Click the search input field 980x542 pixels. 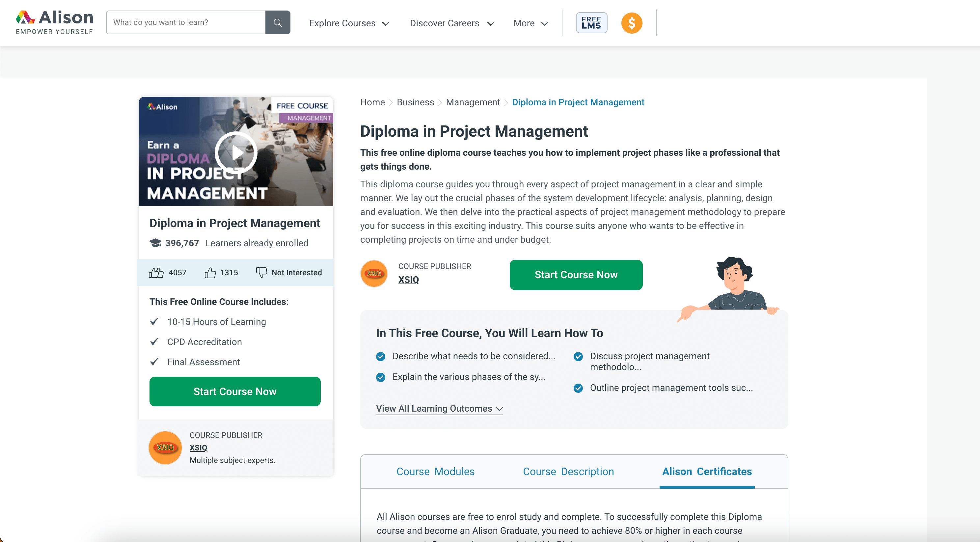[186, 22]
